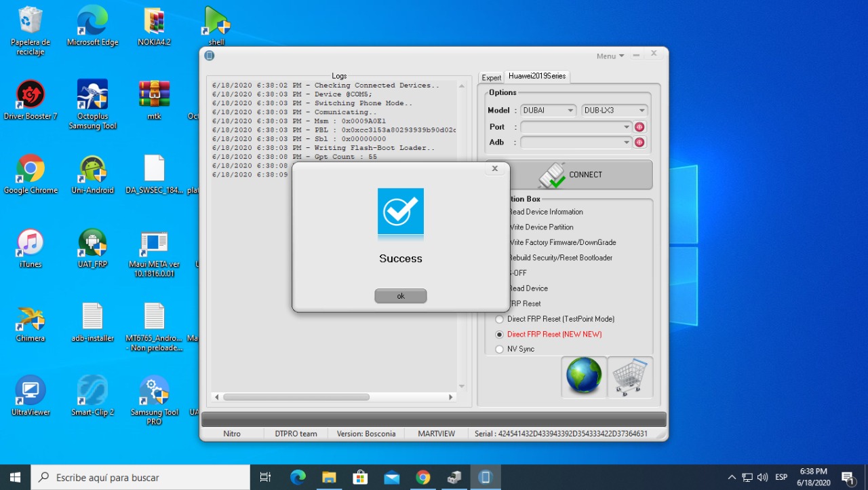Click the 'Gpt Count : 55' log line
868x490 pixels.
tap(294, 157)
